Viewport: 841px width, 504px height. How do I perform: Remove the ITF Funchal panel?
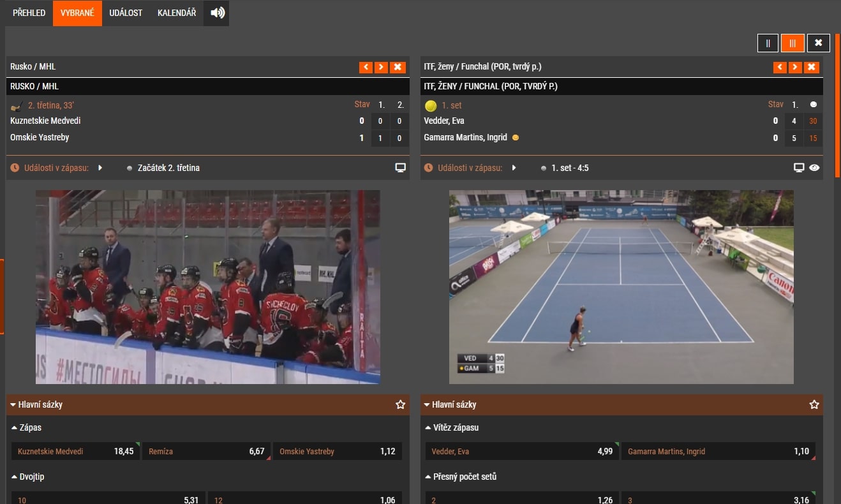coord(812,67)
